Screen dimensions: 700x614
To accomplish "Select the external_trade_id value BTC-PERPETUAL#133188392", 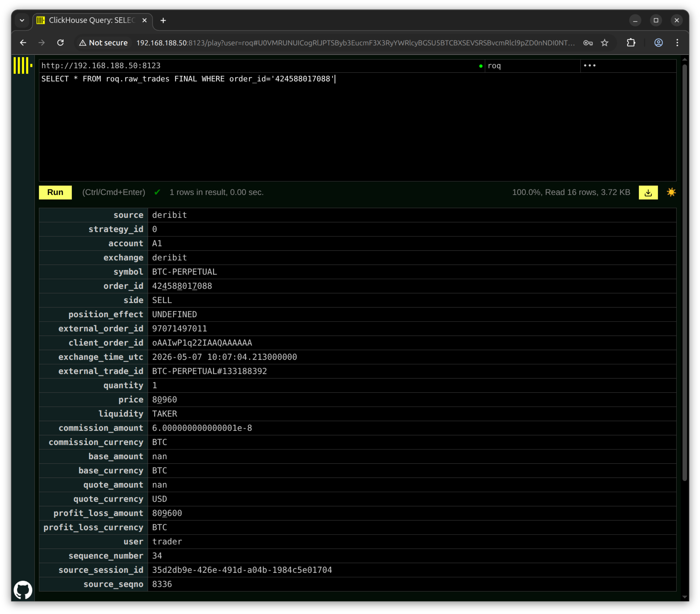I will point(210,371).
